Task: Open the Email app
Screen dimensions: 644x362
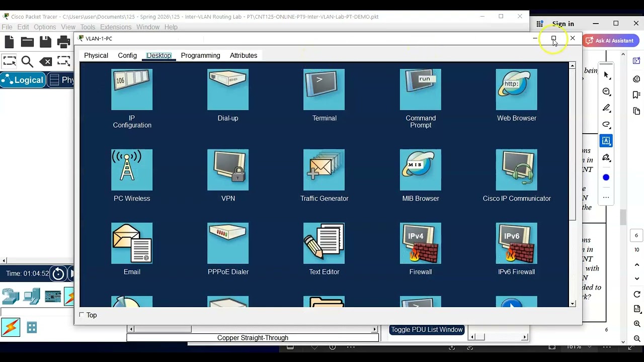Action: 132,243
